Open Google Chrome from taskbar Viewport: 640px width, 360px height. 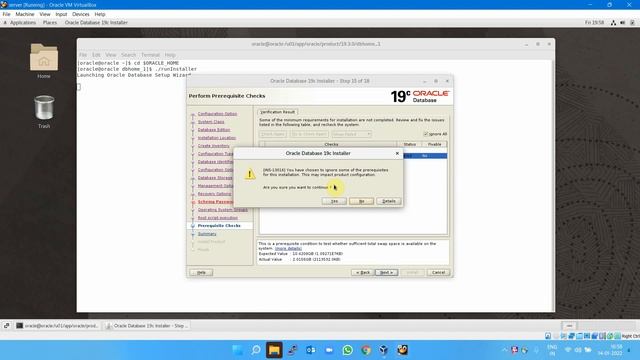click(366, 350)
